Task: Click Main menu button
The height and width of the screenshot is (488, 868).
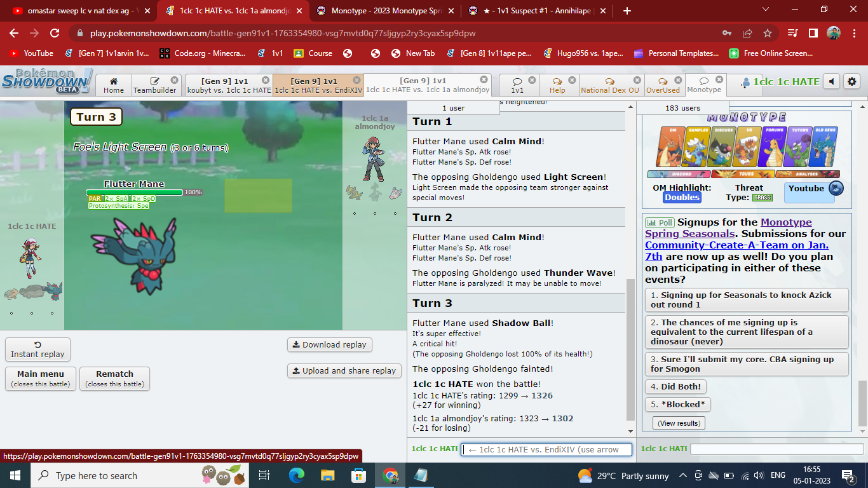Action: (x=41, y=379)
